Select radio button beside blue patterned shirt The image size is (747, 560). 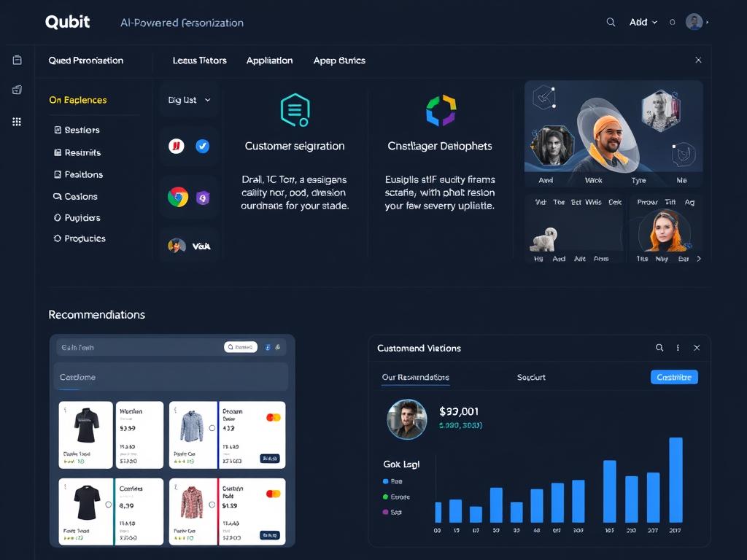coord(212,428)
